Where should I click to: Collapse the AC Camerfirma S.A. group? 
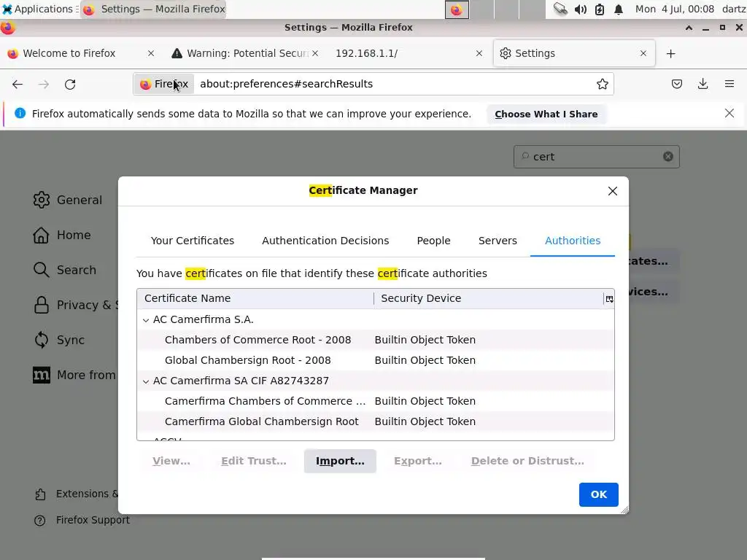[x=146, y=320]
